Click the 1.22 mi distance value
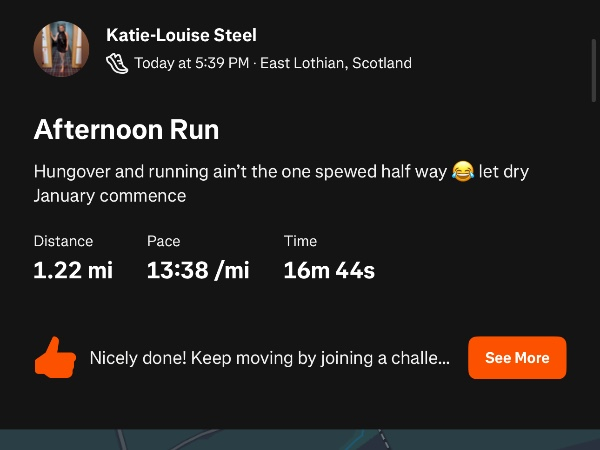Viewport: 600px width, 450px height. pos(73,270)
